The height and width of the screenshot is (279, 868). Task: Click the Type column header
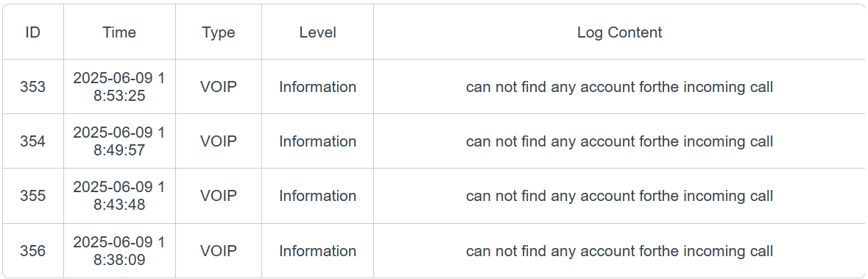(x=219, y=32)
